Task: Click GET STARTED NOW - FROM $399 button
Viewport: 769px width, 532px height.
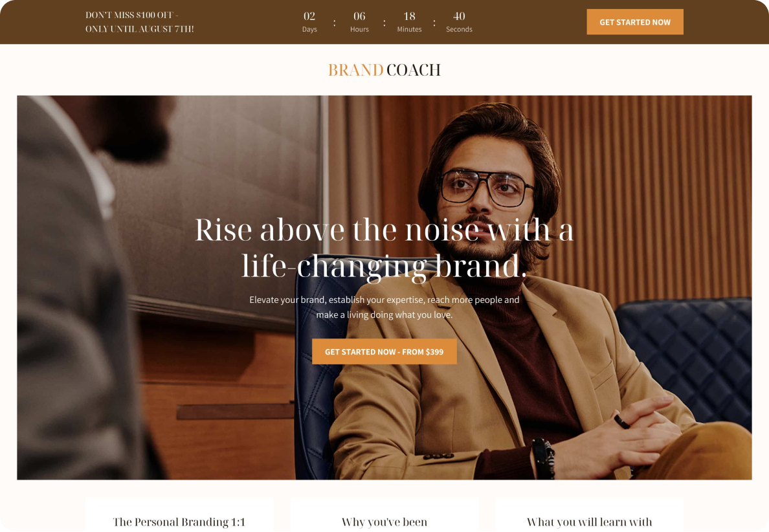Action: 384,351
